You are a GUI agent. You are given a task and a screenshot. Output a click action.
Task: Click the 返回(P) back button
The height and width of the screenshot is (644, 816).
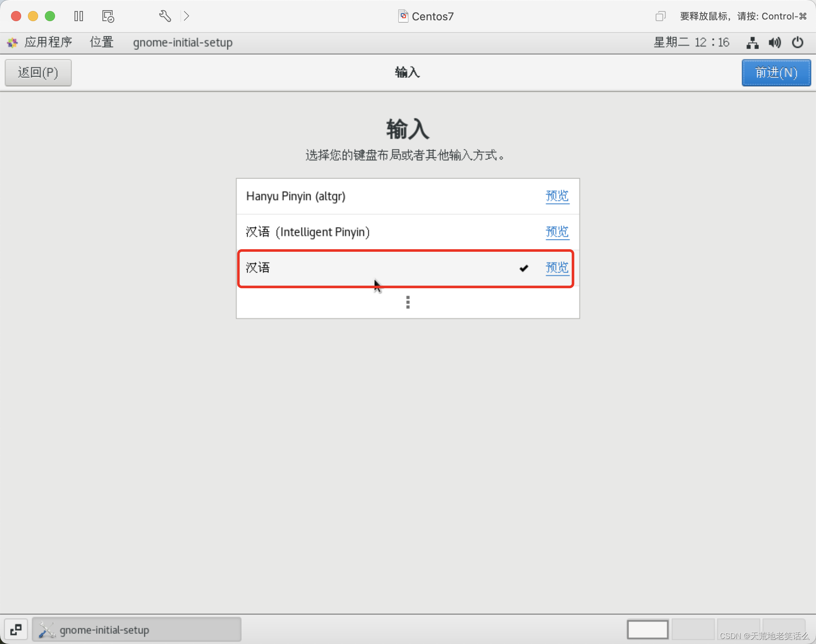[x=38, y=73]
